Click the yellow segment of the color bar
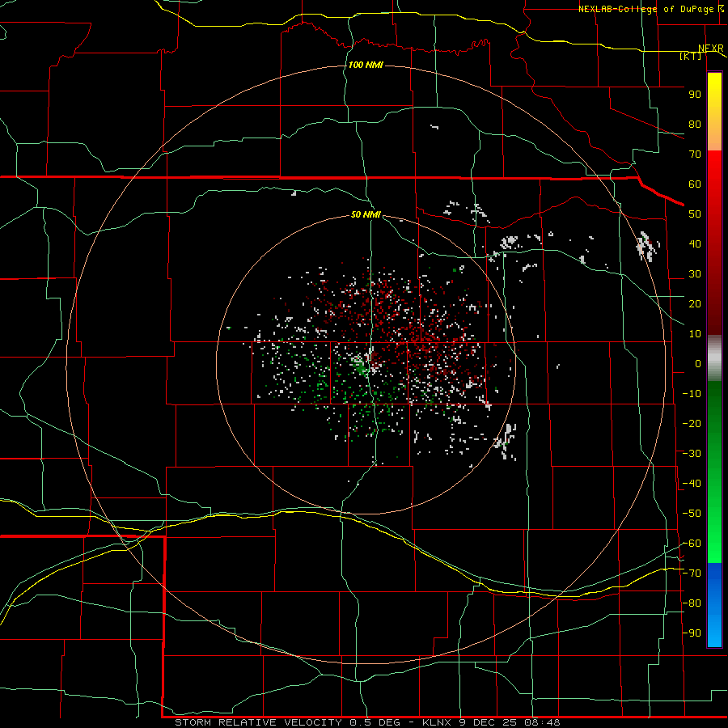The height and width of the screenshot is (728, 728). coord(714,93)
